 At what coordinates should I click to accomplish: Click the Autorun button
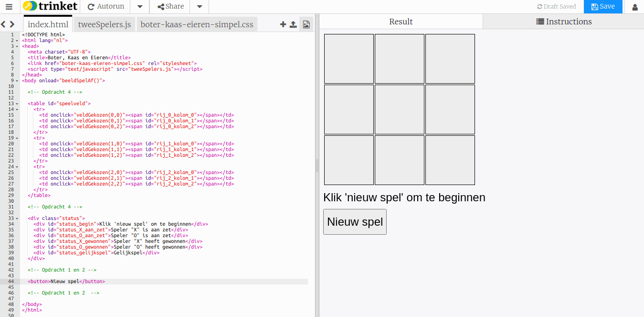point(106,7)
